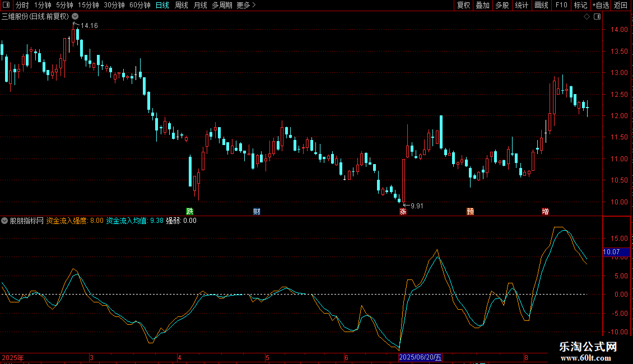
Task: Click the 10.00 price axis label
Action: coord(619,202)
